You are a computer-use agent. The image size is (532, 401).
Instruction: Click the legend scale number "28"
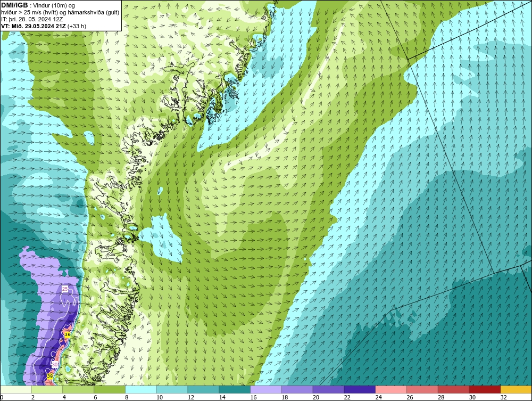440,397
